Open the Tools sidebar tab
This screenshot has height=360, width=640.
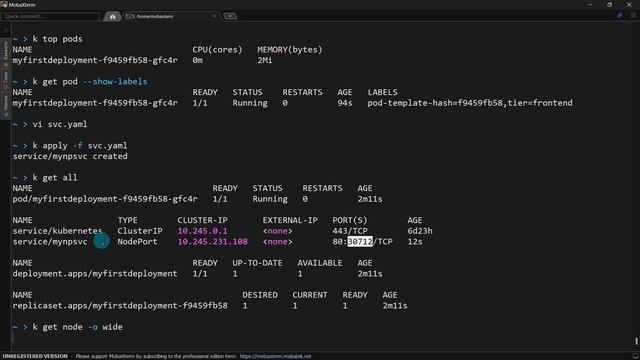[6, 80]
